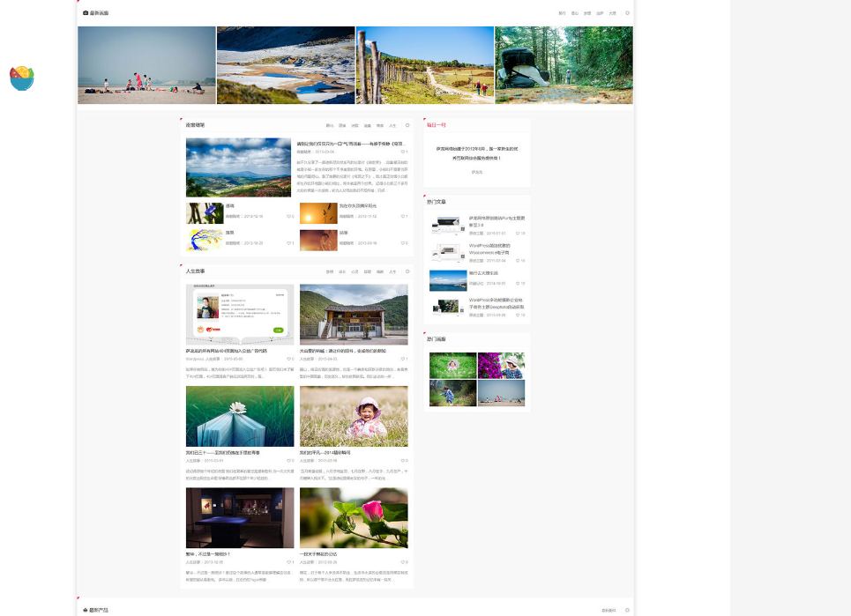Open the beach gallery photo in 最新画廊

pyautogui.click(x=146, y=65)
